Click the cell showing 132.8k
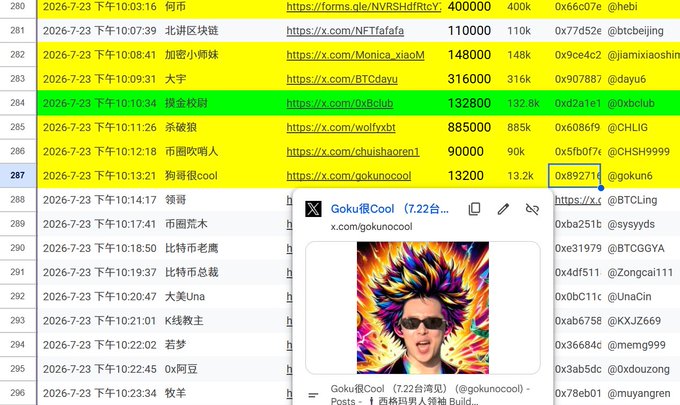Screen dimensions: 680x405 point(523,103)
